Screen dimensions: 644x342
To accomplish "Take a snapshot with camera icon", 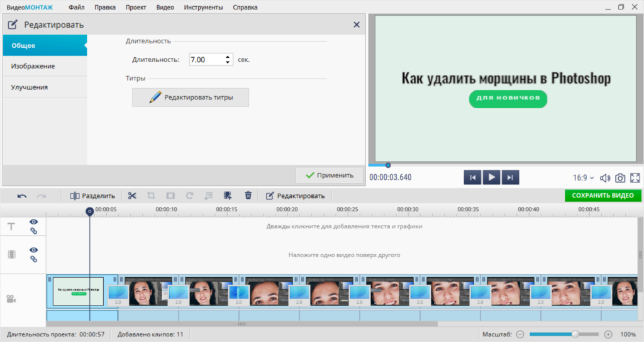I will click(620, 178).
